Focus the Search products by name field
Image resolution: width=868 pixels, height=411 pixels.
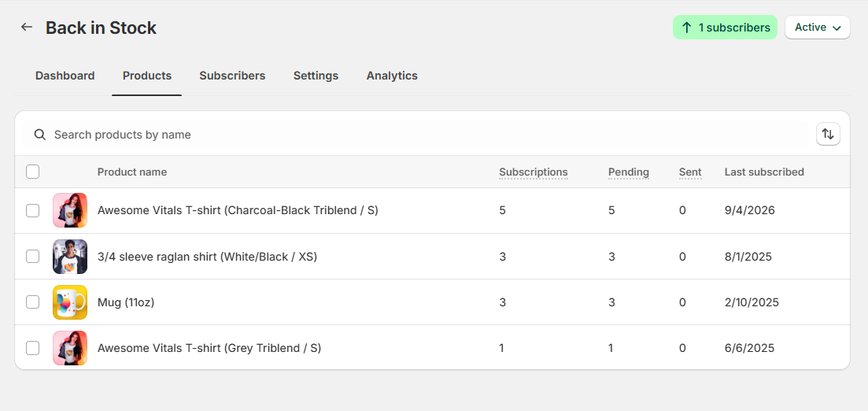coord(416,135)
